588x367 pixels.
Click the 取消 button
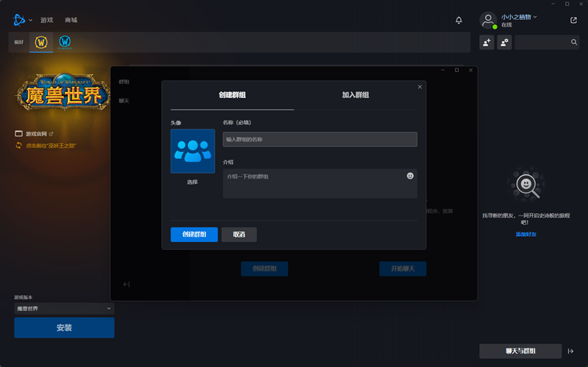point(239,234)
